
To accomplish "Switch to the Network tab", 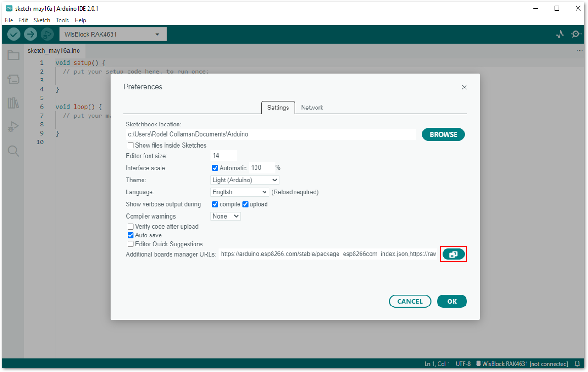I will coord(312,108).
